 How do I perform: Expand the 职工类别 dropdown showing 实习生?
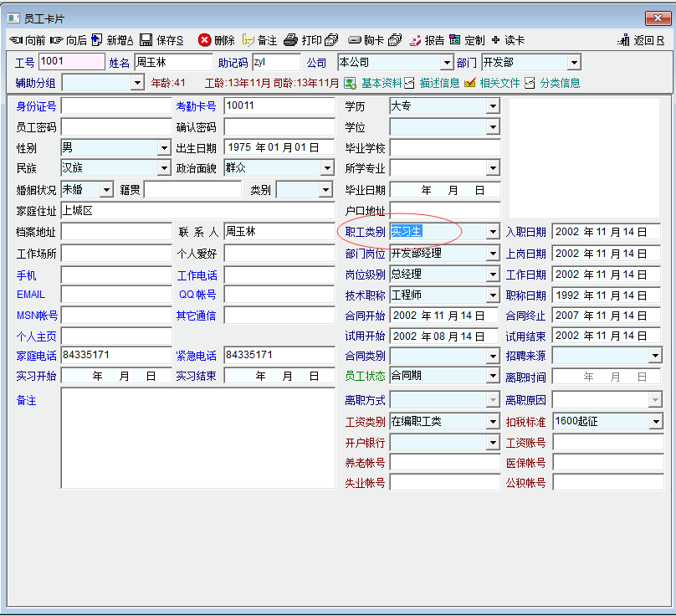[x=493, y=232]
